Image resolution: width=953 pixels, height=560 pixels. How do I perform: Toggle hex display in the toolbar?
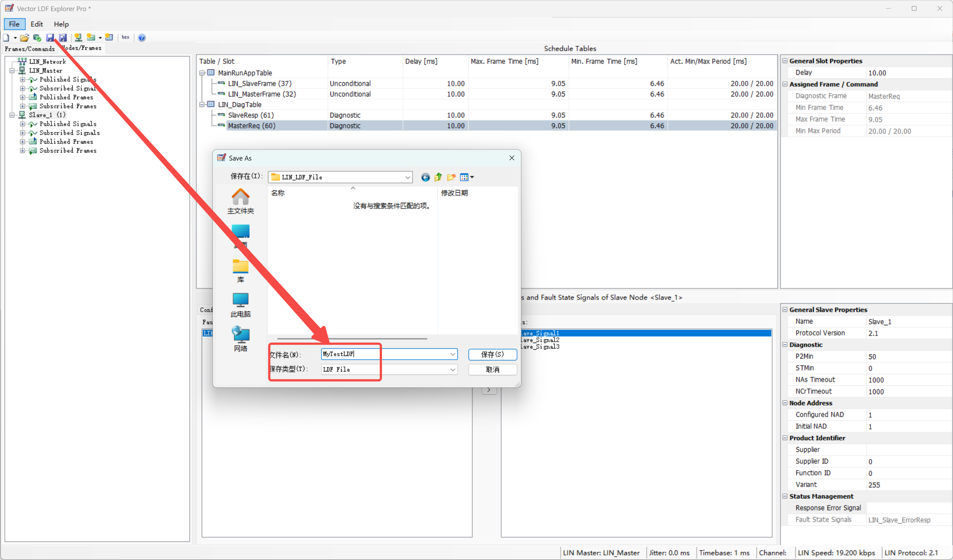coord(126,37)
